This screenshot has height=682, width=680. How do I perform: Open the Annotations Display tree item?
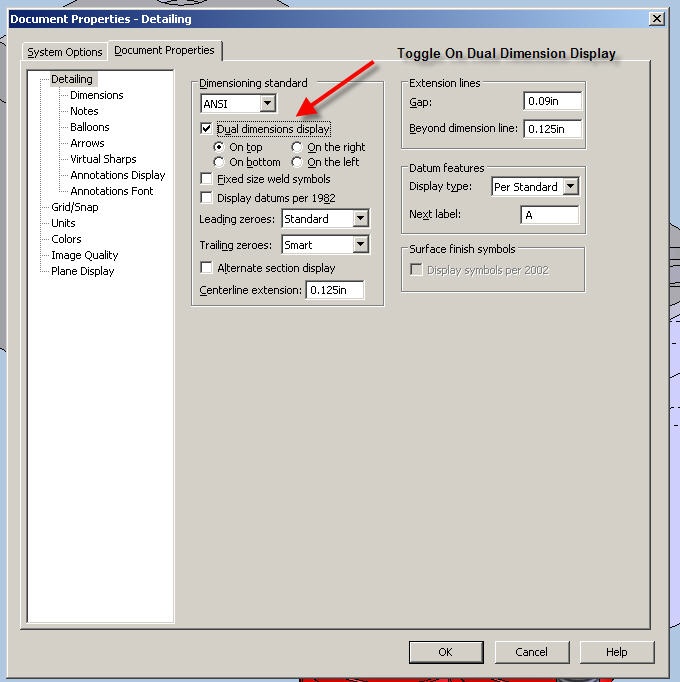117,175
